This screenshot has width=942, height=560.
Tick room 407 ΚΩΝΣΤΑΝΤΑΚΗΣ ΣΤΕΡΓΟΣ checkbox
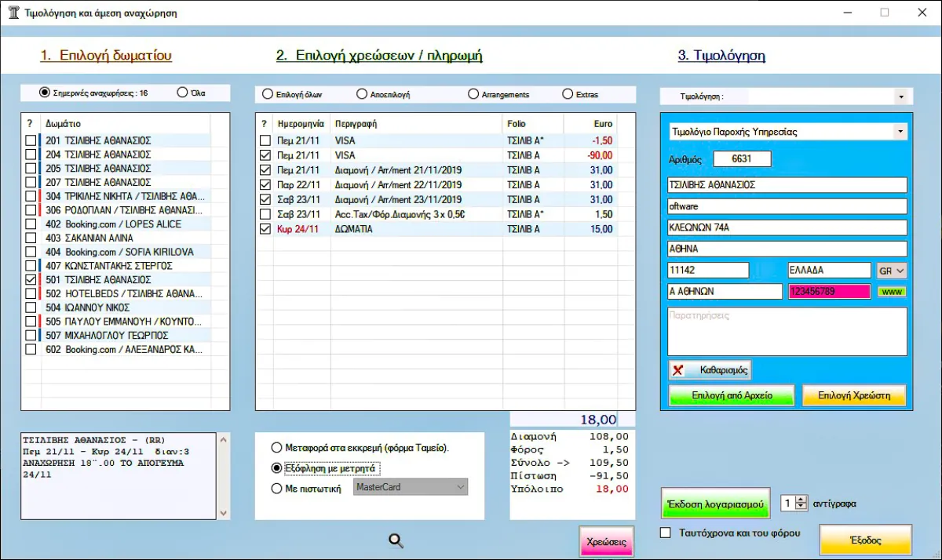[x=31, y=266]
